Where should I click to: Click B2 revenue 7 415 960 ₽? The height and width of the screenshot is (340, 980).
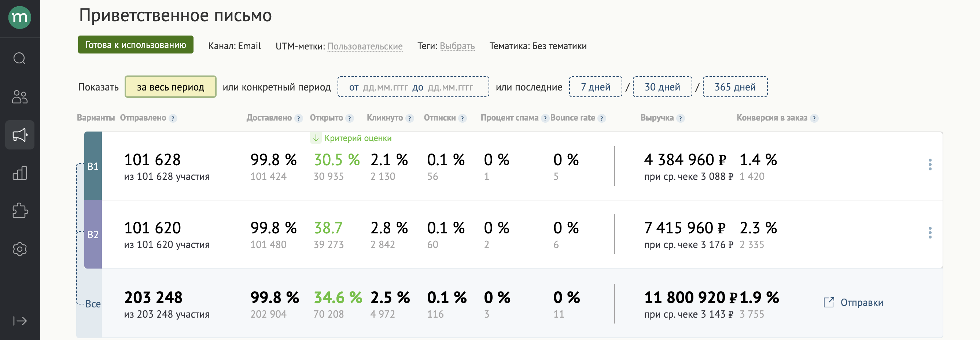click(x=685, y=228)
